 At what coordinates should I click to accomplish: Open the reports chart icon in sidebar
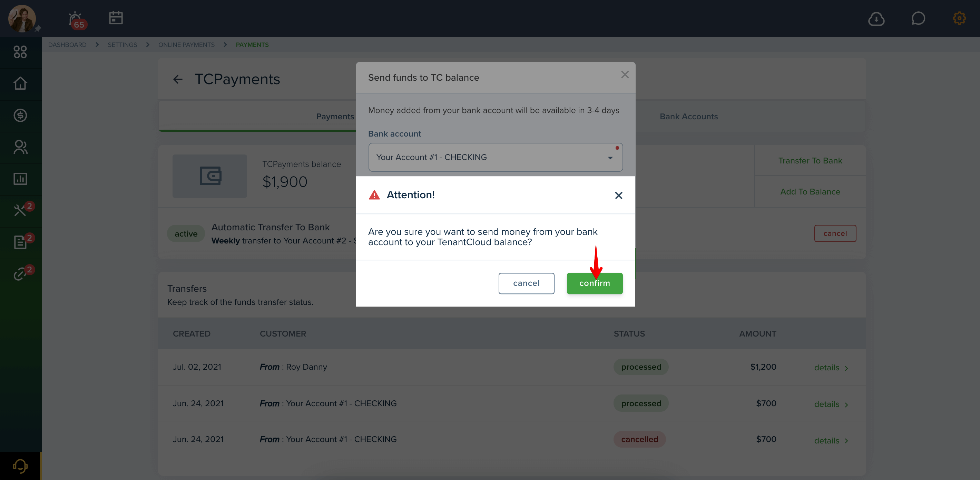20,179
